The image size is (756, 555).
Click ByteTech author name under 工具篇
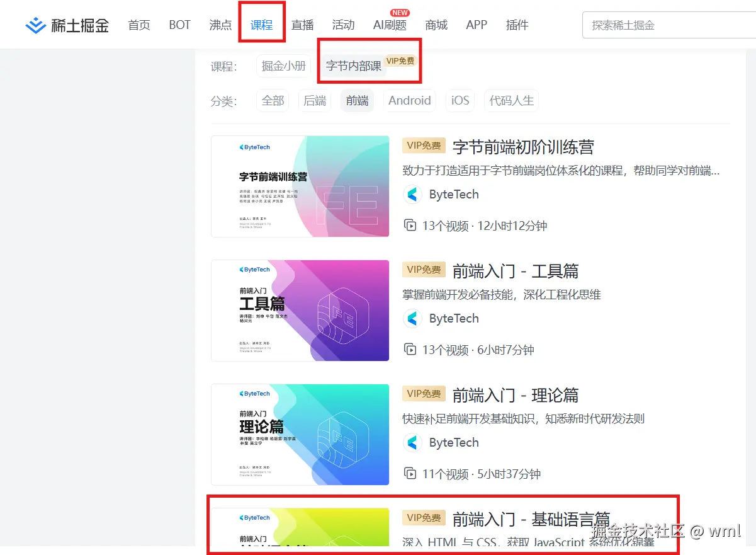454,319
